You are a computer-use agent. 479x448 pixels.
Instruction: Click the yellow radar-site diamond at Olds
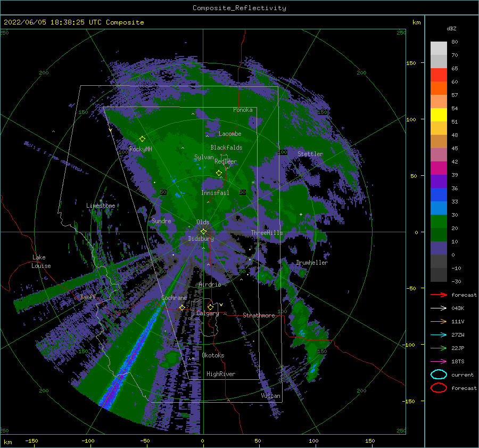(x=203, y=232)
